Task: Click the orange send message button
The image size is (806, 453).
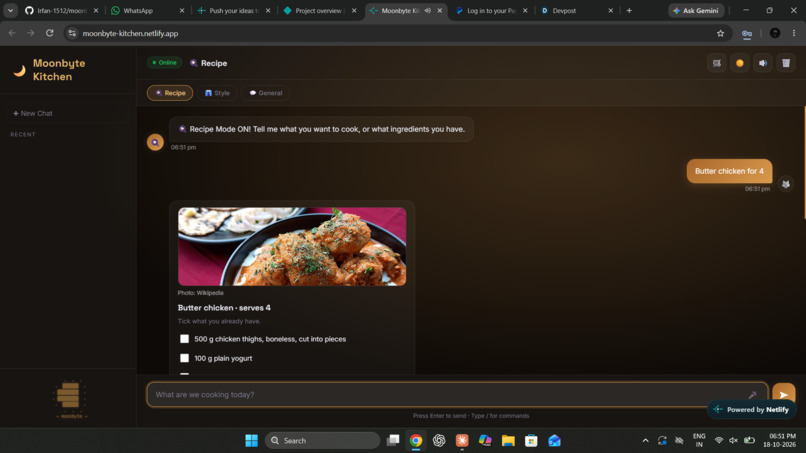Action: coord(784,394)
